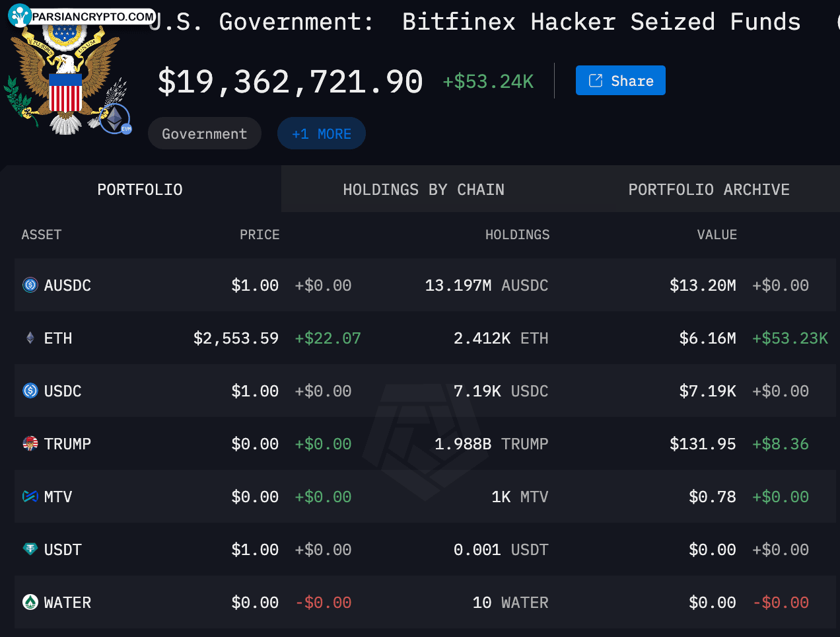
Task: Click the ETH price $2,553.59
Action: coord(236,338)
